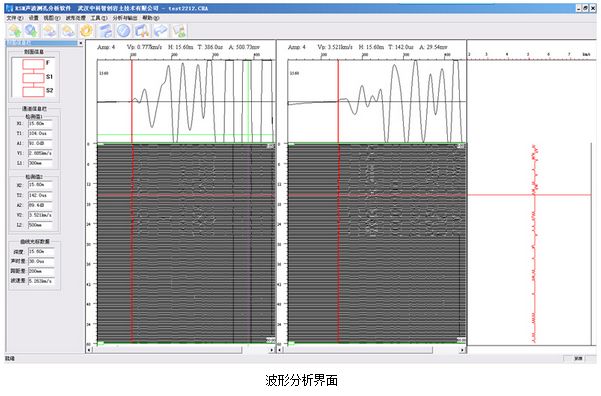Click the blue curved arrow toolbar icon
Screen dimensions: 601x396
(161, 31)
